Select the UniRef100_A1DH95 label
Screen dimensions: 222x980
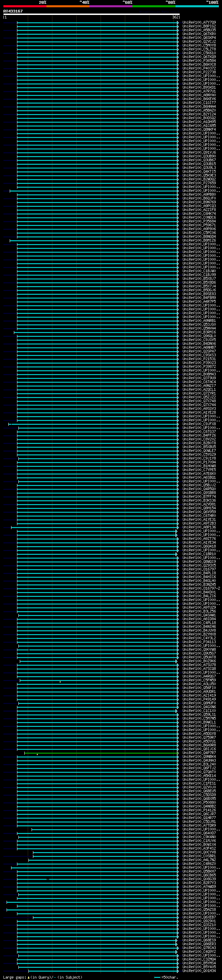[199, 122]
